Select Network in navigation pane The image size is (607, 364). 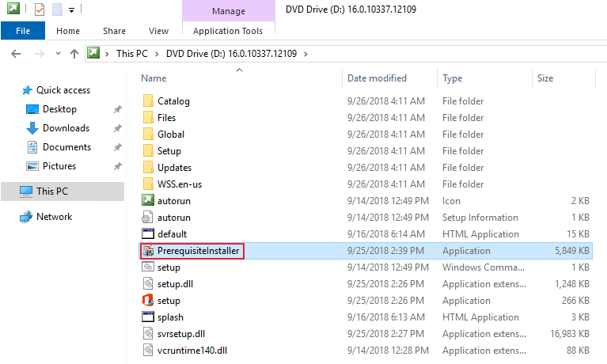pyautogui.click(x=54, y=217)
